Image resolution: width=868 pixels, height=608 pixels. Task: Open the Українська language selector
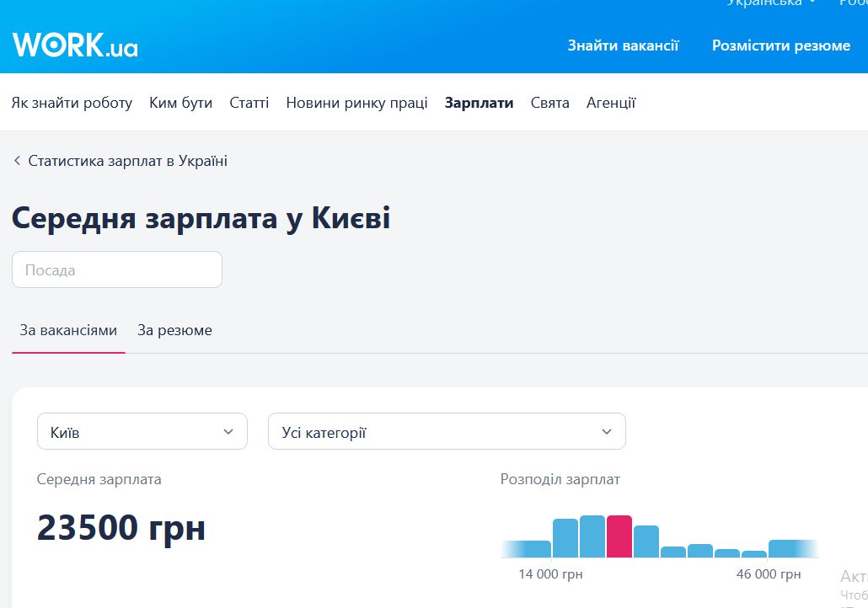pyautogui.click(x=771, y=3)
